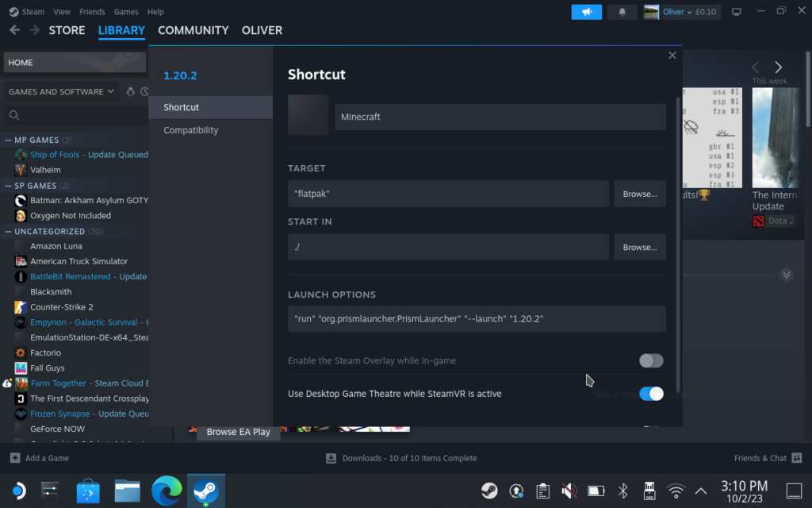Open the notifications bell
Viewport: 812px width, 508px height.
(x=622, y=12)
